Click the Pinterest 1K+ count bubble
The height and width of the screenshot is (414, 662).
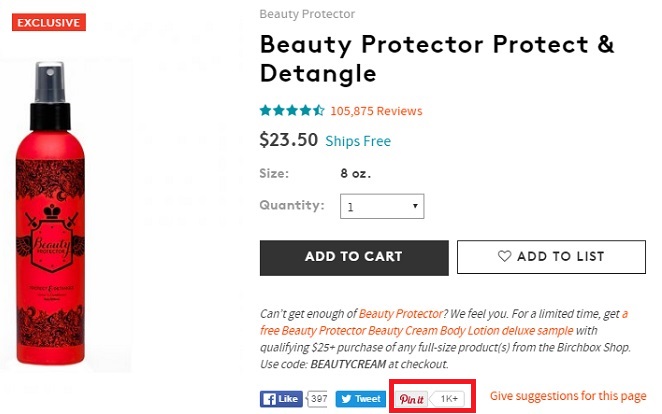(450, 399)
